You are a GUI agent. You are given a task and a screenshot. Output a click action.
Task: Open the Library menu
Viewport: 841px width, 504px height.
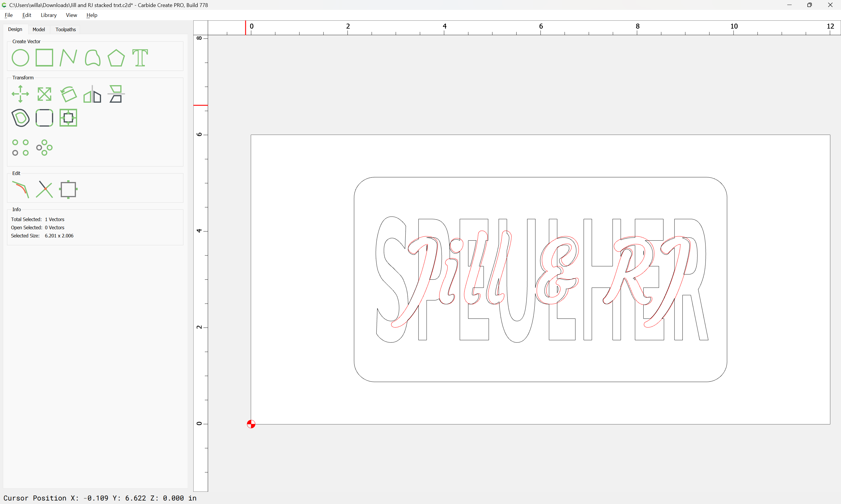point(48,15)
